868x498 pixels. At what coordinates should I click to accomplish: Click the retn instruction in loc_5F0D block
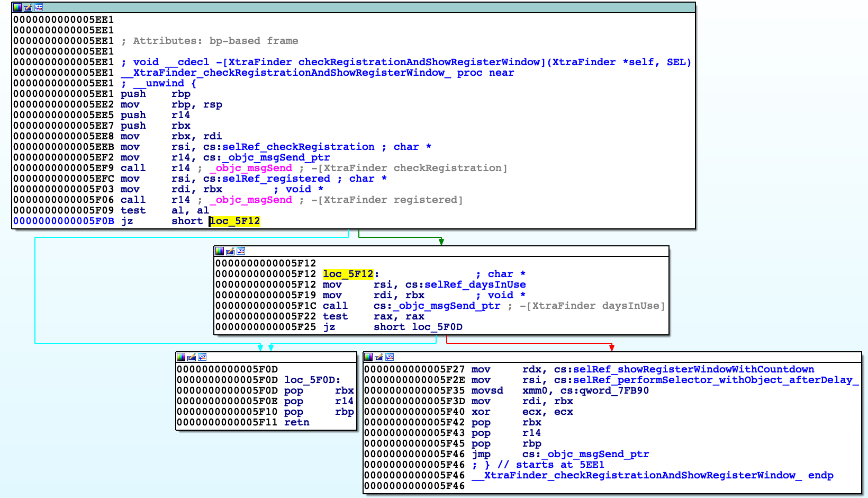pyautogui.click(x=297, y=422)
